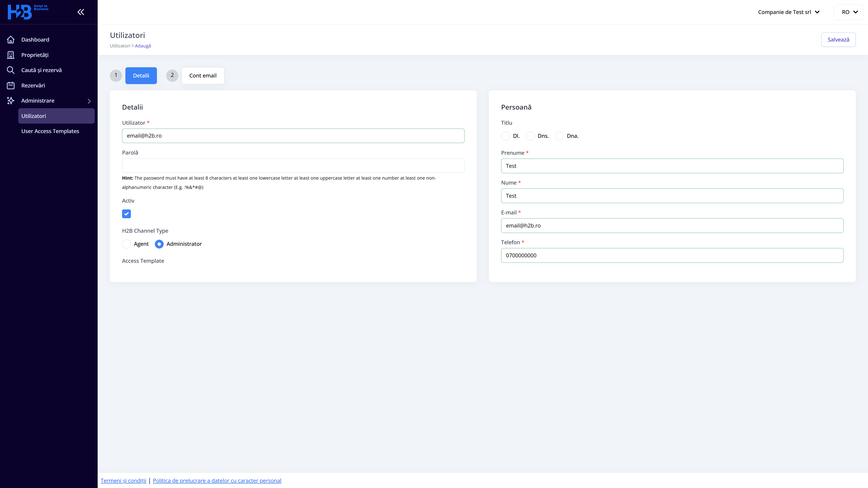Click the Dashboard home icon

tap(11, 40)
